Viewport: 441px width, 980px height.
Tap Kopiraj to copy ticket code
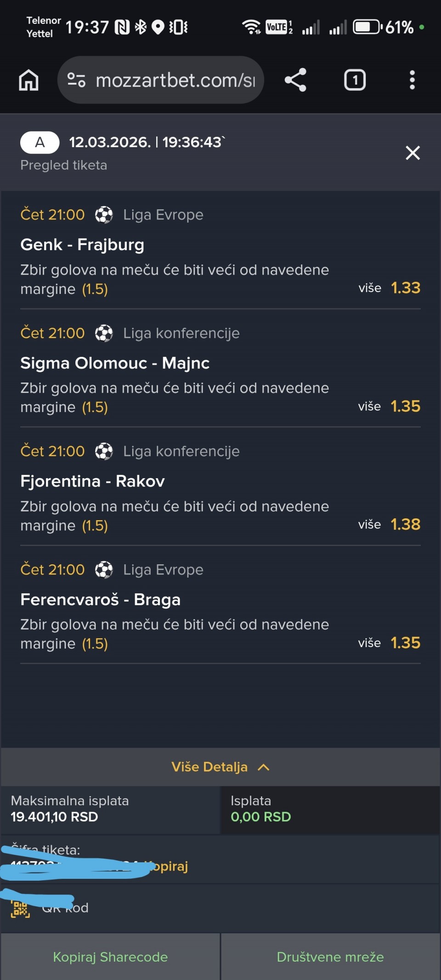pyautogui.click(x=170, y=866)
